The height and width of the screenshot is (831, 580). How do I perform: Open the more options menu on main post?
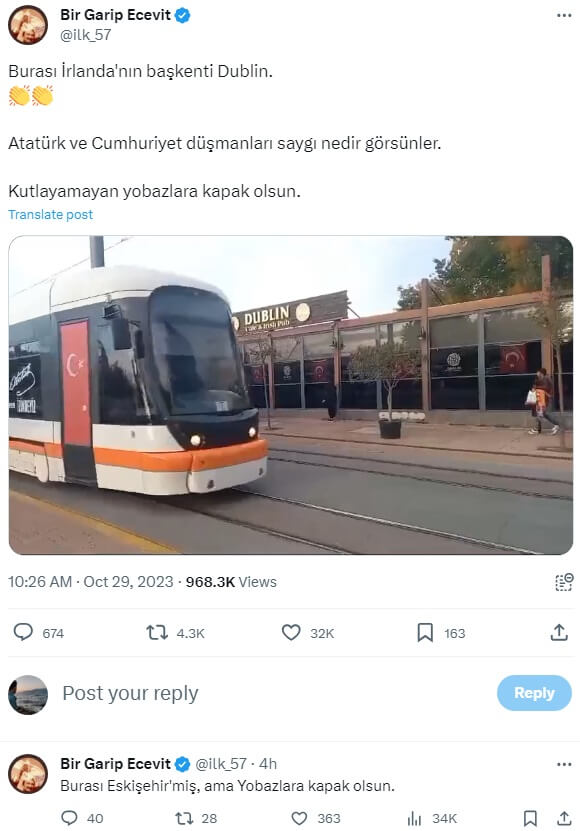pyautogui.click(x=564, y=15)
